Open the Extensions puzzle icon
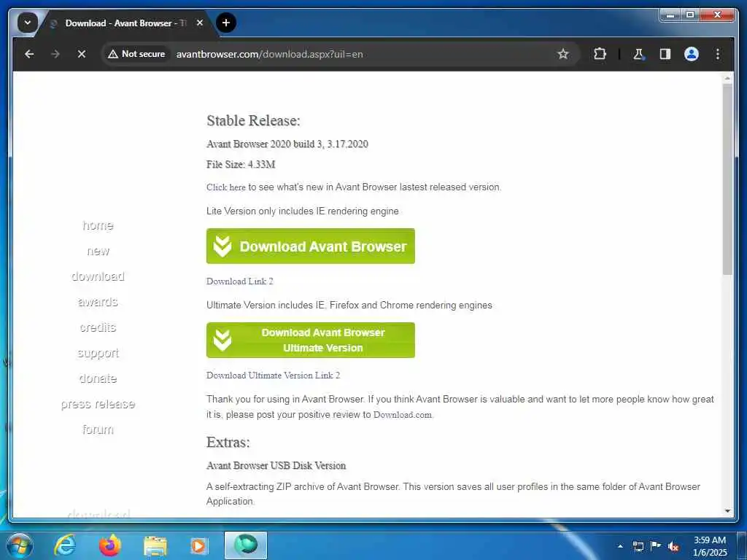 [x=600, y=54]
